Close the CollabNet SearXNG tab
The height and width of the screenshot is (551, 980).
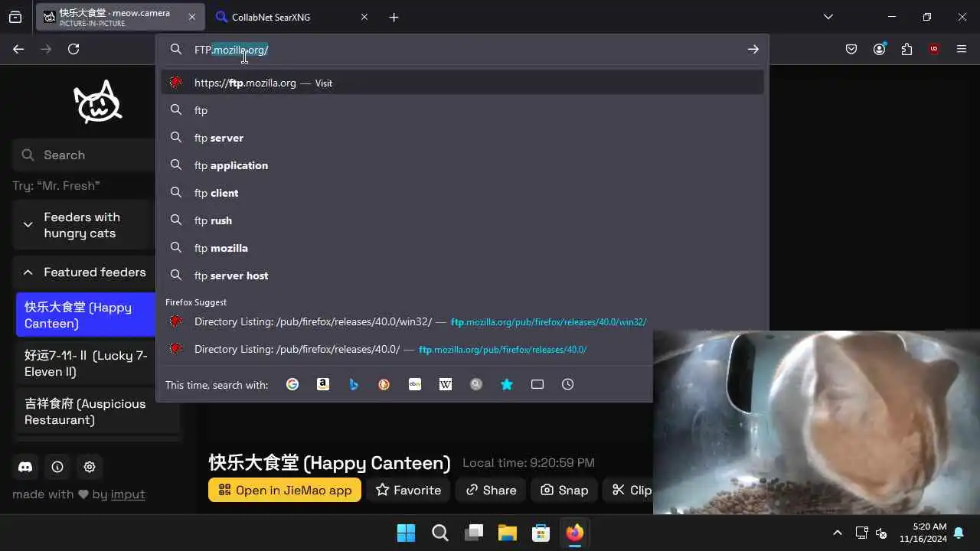(364, 17)
